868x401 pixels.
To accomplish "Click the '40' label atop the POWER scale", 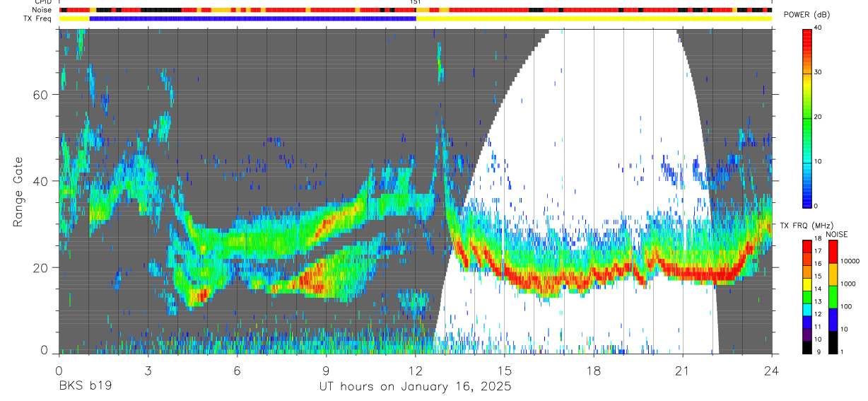I will pyautogui.click(x=817, y=28).
